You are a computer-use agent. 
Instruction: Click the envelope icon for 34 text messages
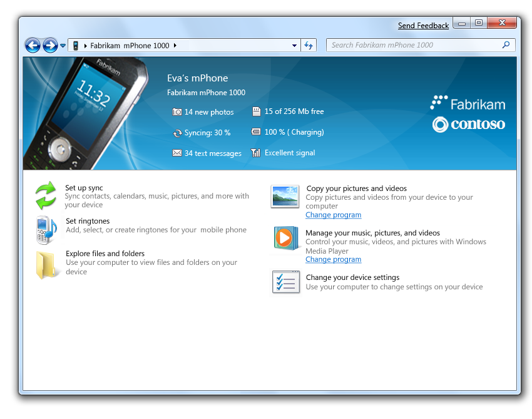(x=176, y=153)
